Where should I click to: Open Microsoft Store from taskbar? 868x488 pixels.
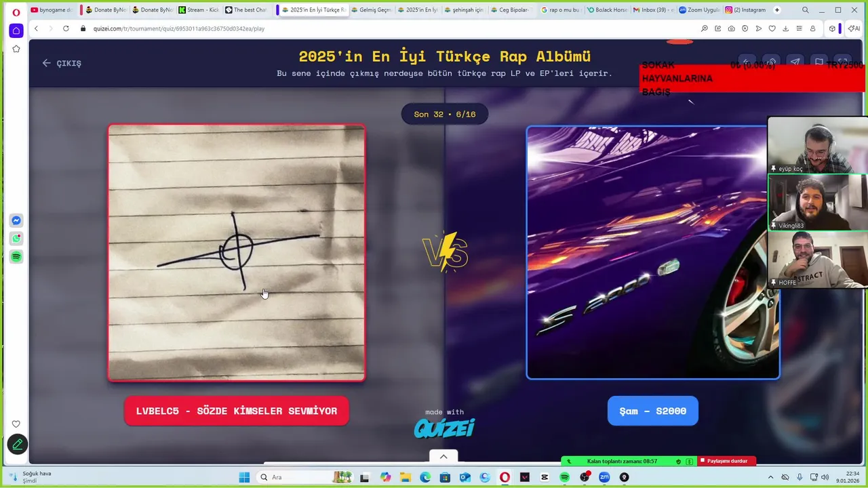click(x=445, y=477)
